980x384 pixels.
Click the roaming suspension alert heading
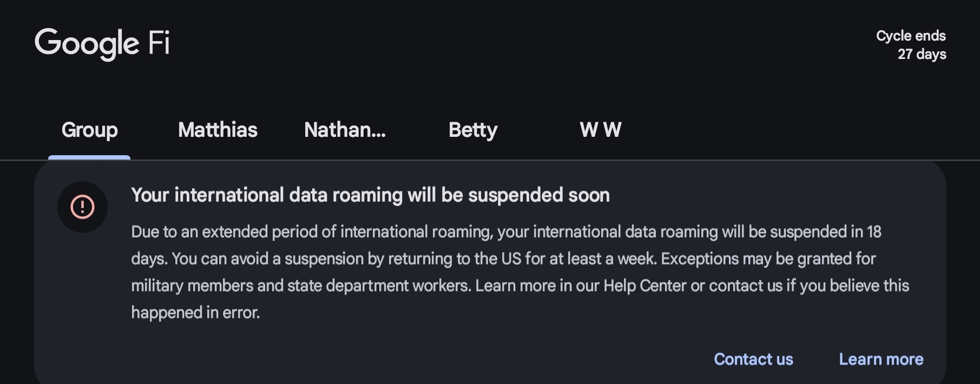tap(370, 195)
